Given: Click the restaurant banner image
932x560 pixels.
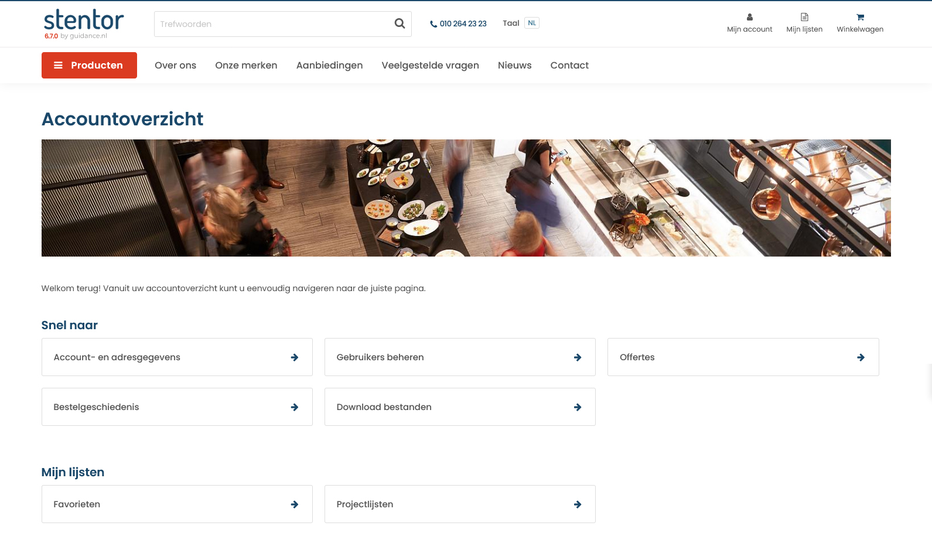Looking at the screenshot, I should click(x=466, y=198).
